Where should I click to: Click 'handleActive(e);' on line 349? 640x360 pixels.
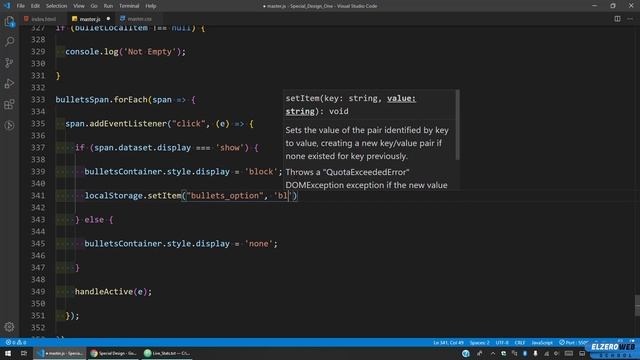(113, 291)
